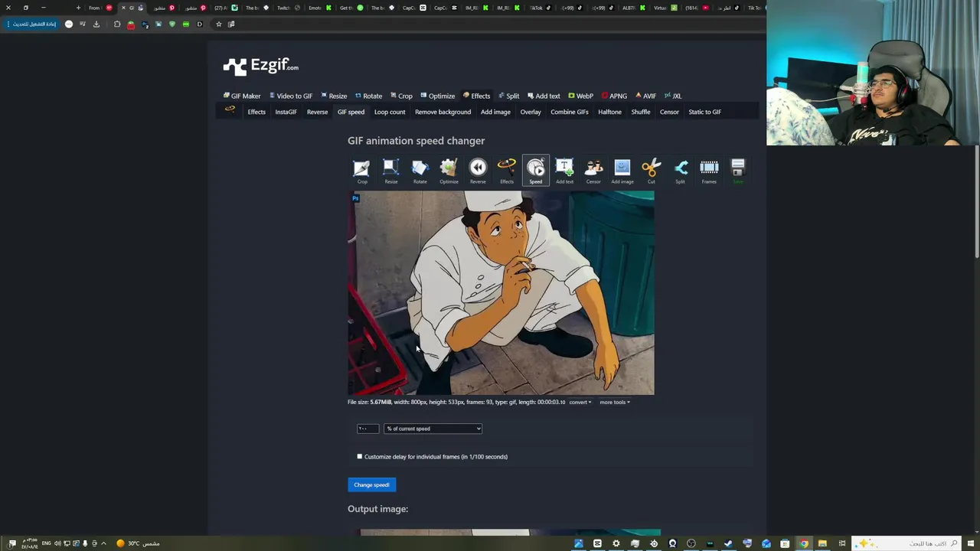Enable customize delay for individual frames checkbox
This screenshot has width=980, height=551.
click(359, 457)
